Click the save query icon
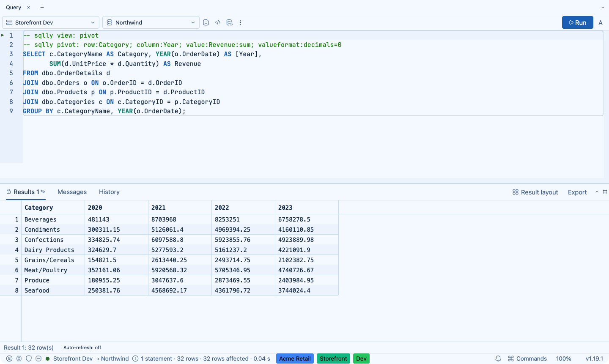Screen dimensions: 609x364 click(206, 22)
